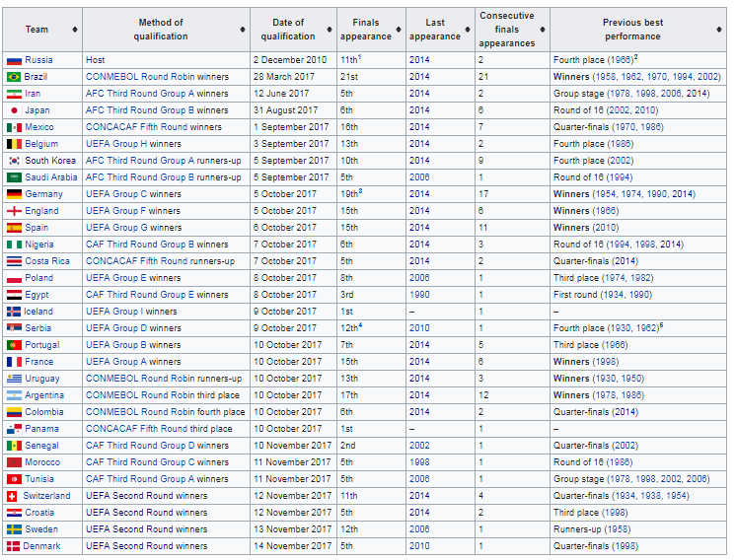This screenshot has width=736, height=560.
Task: Open Egypt's 1990 last appearance link
Action: click(419, 295)
